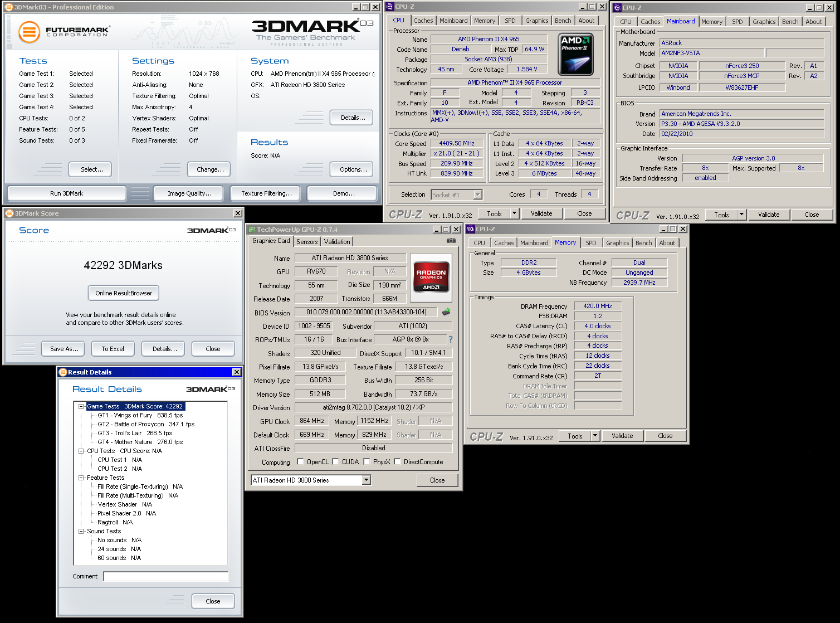Open Bench tab in CPU-Z Mainboard window
Viewport: 840px width, 623px height.
[x=790, y=22]
